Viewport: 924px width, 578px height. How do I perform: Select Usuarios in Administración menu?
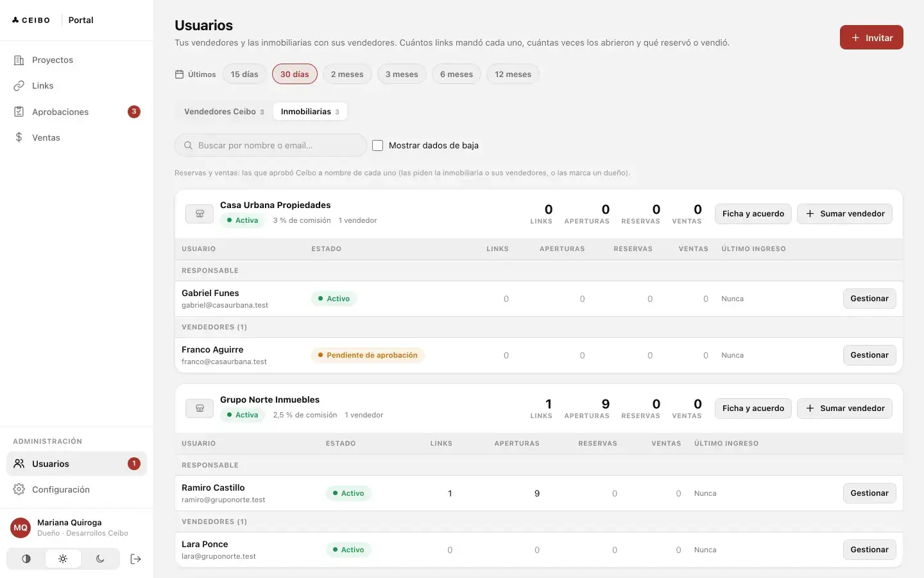pyautogui.click(x=76, y=464)
